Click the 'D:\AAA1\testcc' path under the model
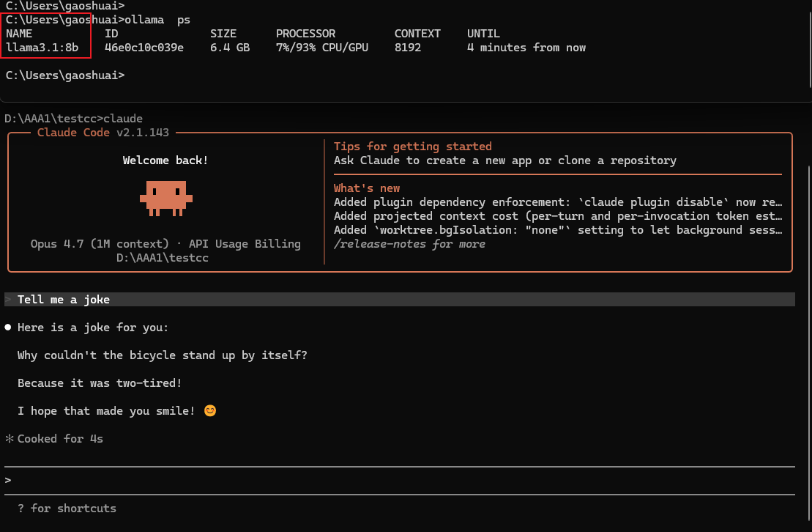The image size is (812, 532). click(x=162, y=258)
